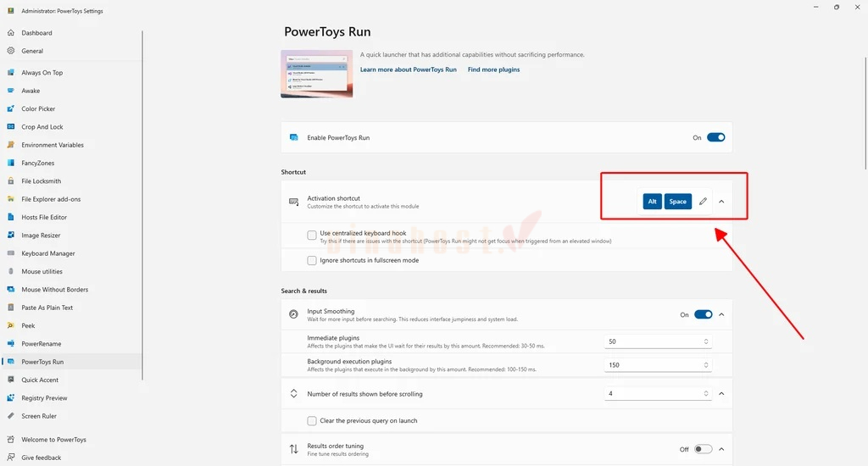Image resolution: width=868 pixels, height=466 pixels.
Task: Click the Screen Ruler icon
Action: pos(10,416)
